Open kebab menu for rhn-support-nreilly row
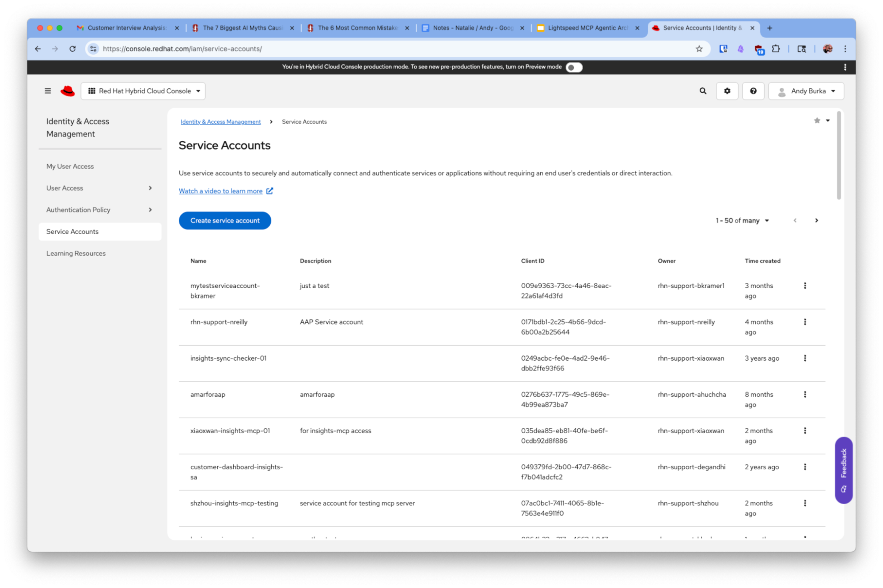The height and width of the screenshot is (588, 883). pyautogui.click(x=805, y=322)
